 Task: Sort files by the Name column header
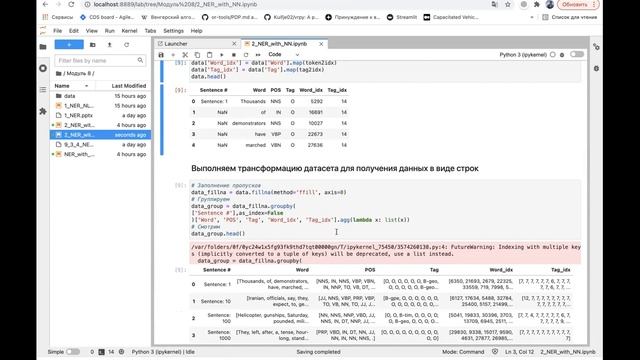coord(73,86)
